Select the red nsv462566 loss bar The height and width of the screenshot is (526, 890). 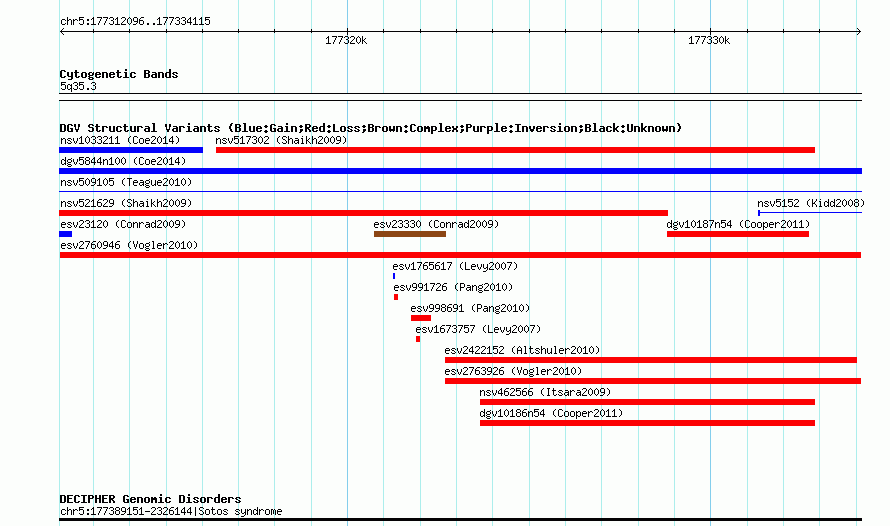[x=647, y=402]
